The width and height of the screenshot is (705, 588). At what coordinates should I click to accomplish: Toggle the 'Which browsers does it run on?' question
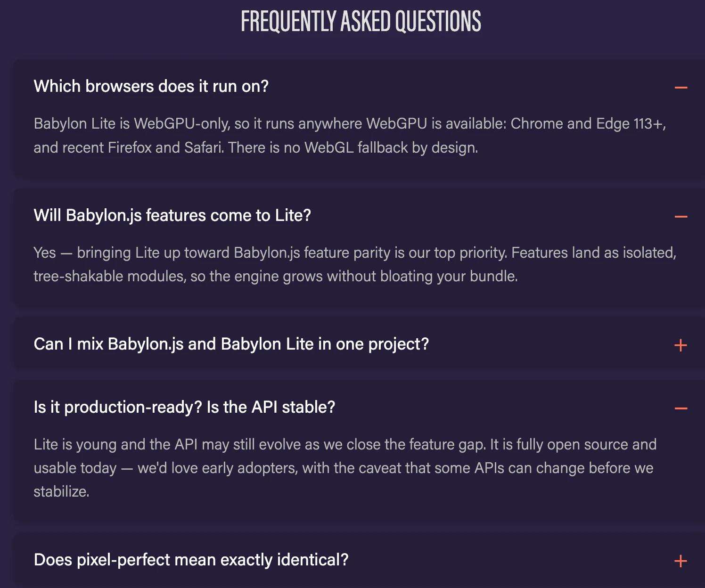(x=151, y=86)
